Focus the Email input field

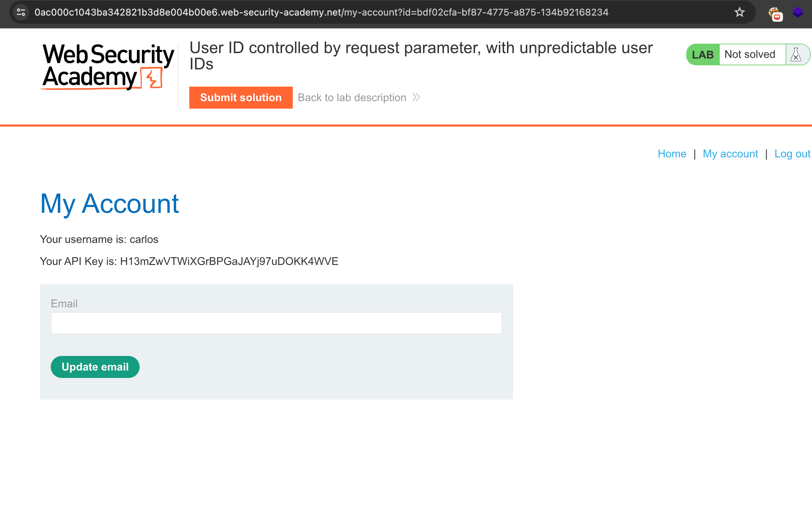[x=276, y=323]
